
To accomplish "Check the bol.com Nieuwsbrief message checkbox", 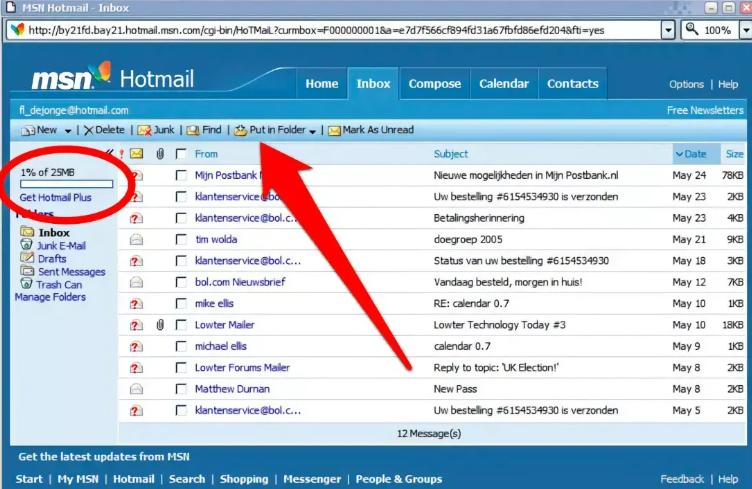I will tap(181, 282).
